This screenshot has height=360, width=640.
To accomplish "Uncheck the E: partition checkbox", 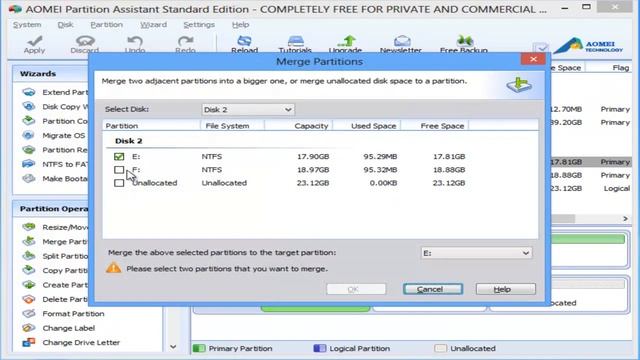I will pyautogui.click(x=119, y=156).
